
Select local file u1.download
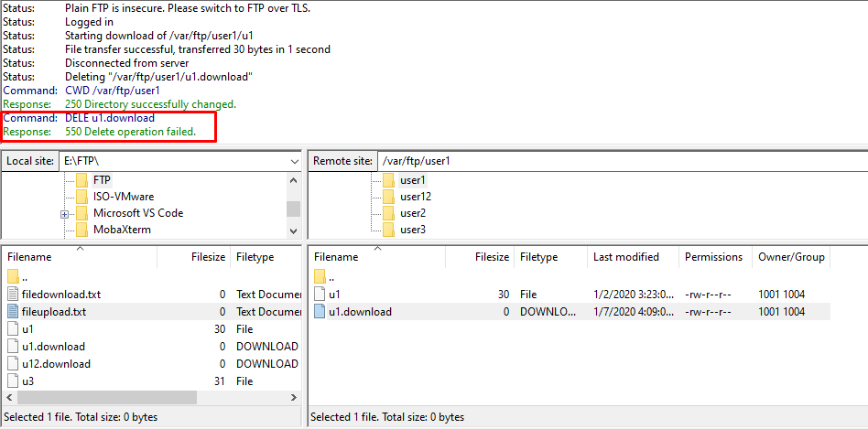click(x=152, y=347)
